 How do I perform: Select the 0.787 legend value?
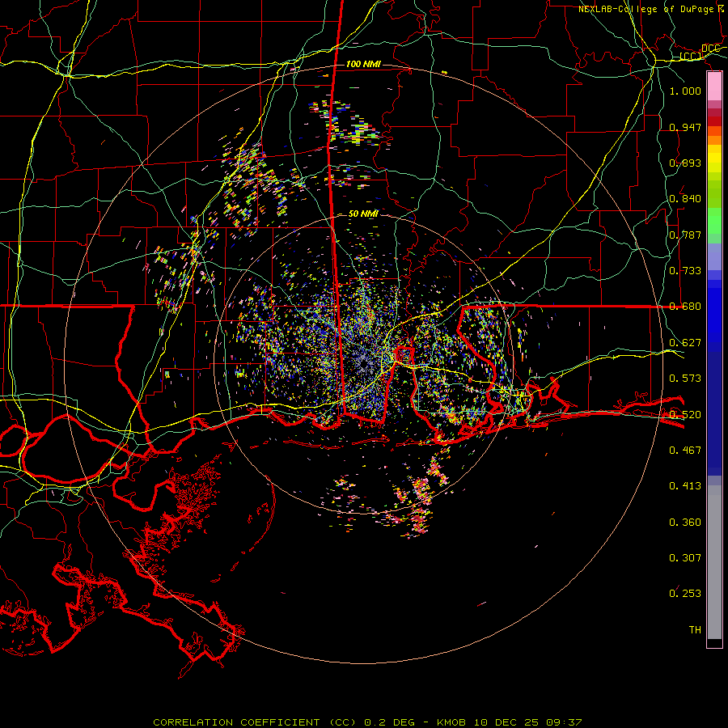[685, 235]
